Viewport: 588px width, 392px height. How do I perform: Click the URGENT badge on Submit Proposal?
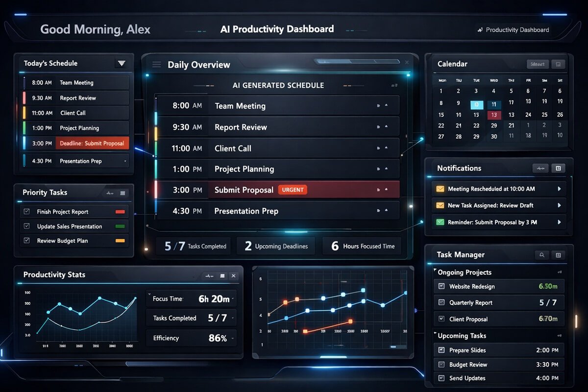pos(293,190)
